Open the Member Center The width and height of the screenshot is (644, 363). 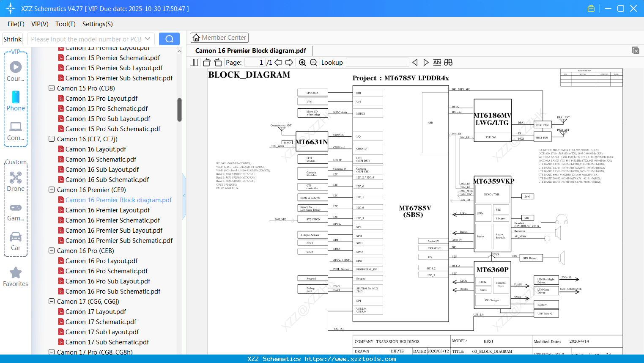click(219, 37)
